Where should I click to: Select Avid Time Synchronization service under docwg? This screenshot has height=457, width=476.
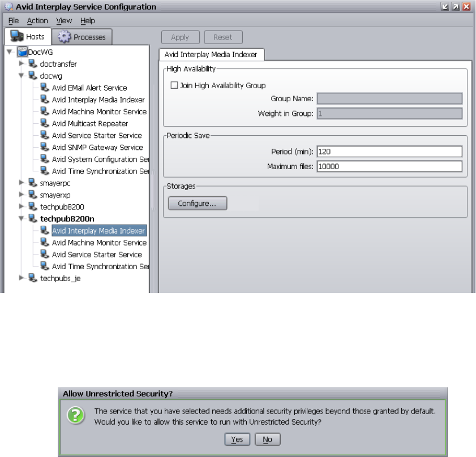point(100,171)
